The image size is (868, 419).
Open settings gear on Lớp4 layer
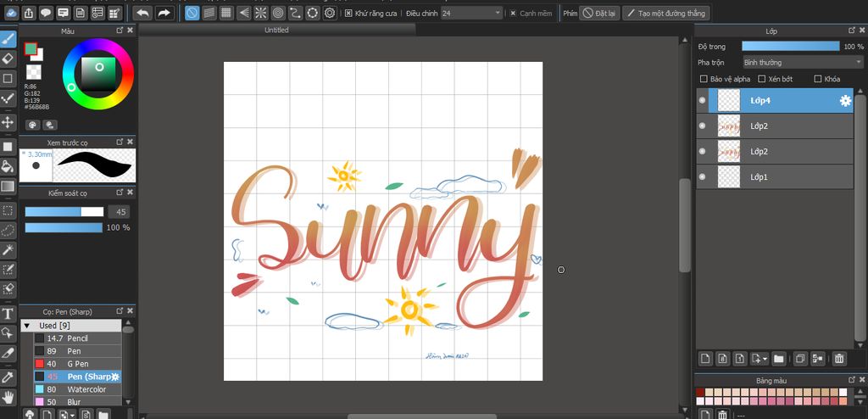pos(845,100)
